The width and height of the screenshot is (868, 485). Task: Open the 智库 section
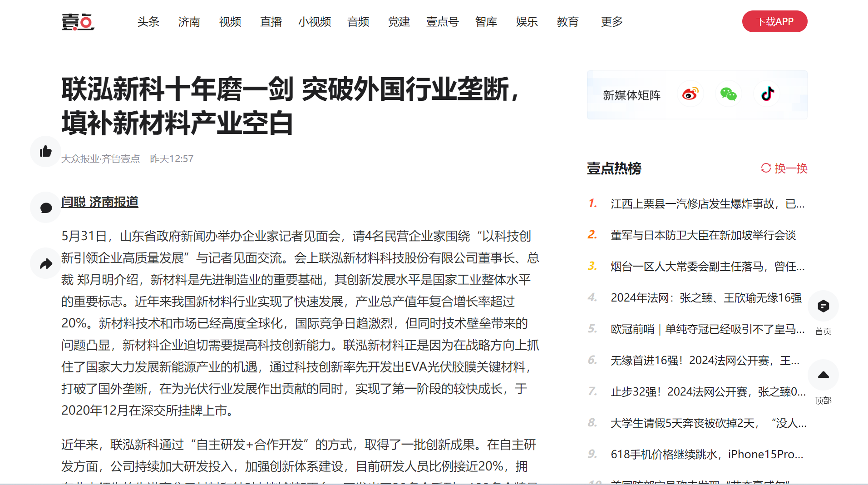(486, 22)
